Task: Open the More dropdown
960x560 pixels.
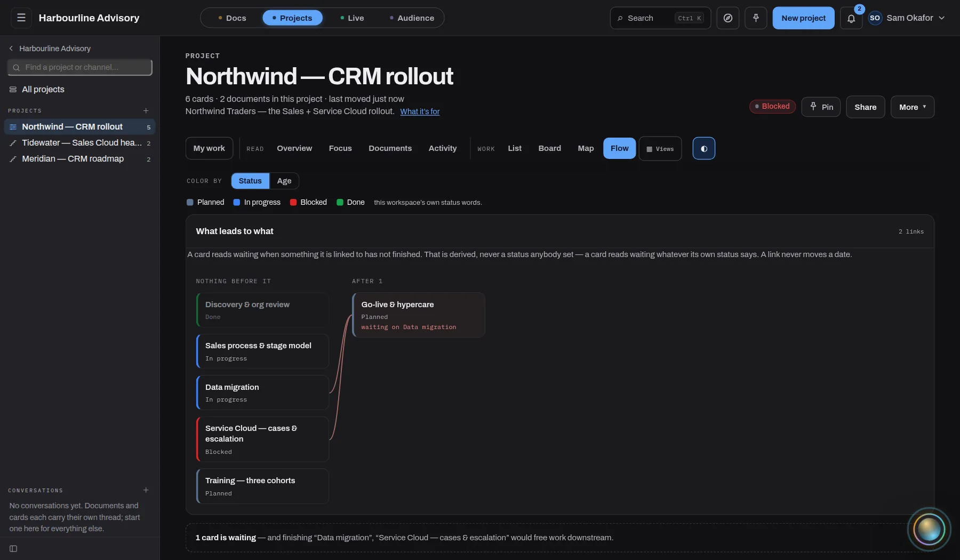Action: point(912,107)
